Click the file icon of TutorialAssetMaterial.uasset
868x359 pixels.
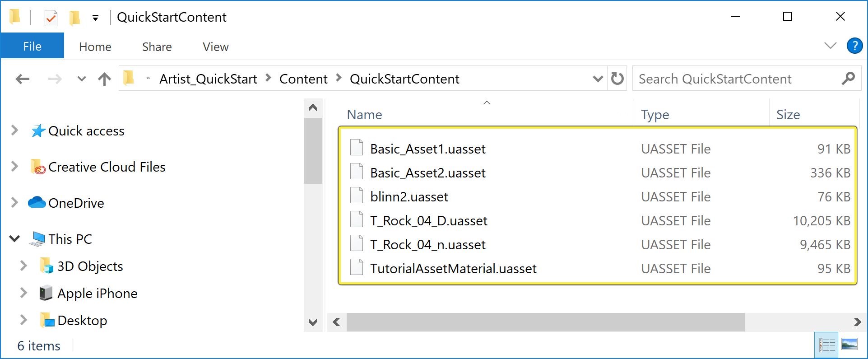(357, 267)
